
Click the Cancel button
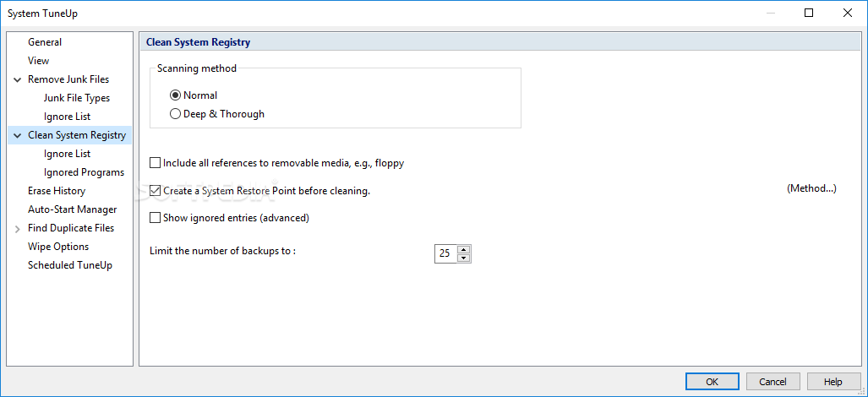pyautogui.click(x=772, y=382)
